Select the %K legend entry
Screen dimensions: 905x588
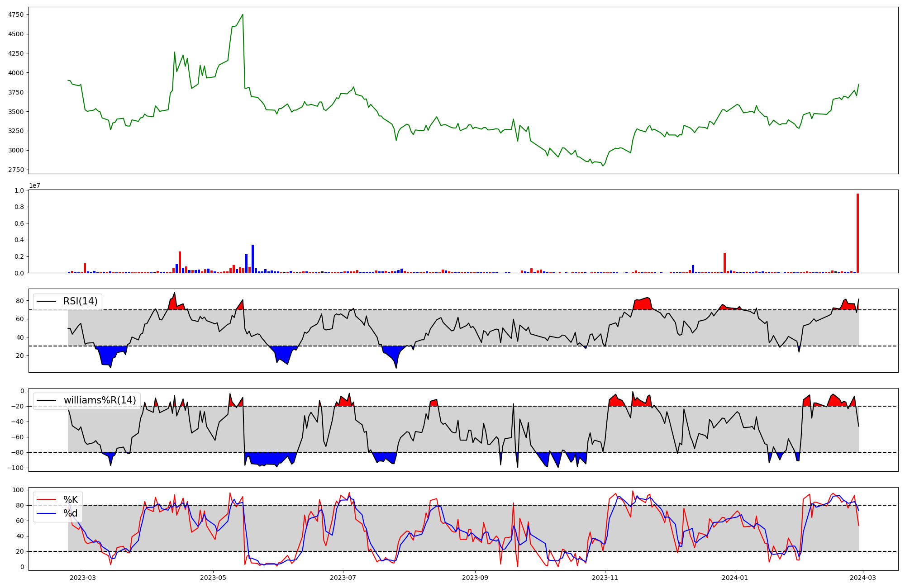(71, 500)
